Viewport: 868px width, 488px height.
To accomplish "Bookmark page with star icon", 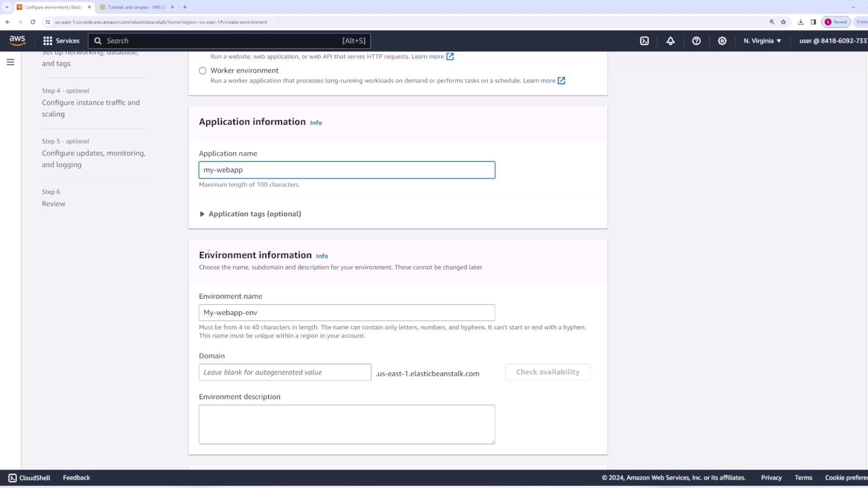I will (x=783, y=22).
